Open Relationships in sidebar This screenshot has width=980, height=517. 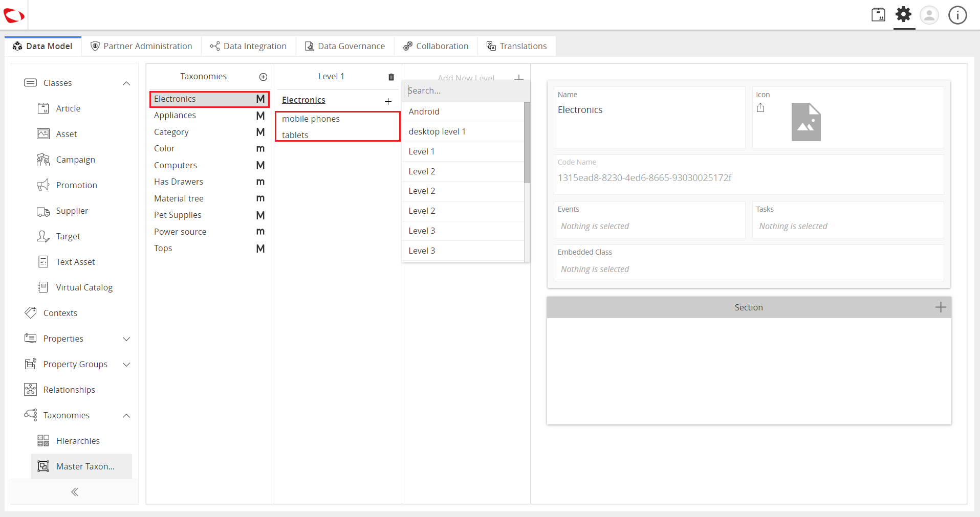69,390
